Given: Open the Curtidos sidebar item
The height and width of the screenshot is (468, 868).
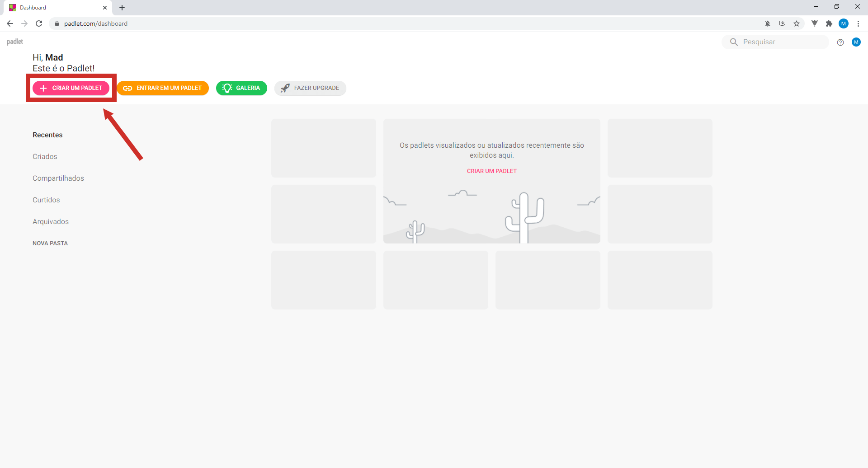Looking at the screenshot, I should (46, 200).
